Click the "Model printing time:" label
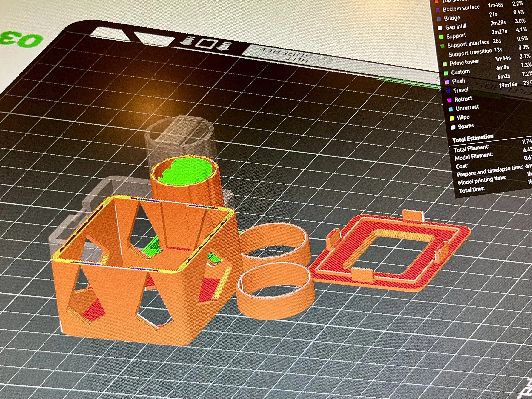The width and height of the screenshot is (532, 399). point(482,180)
